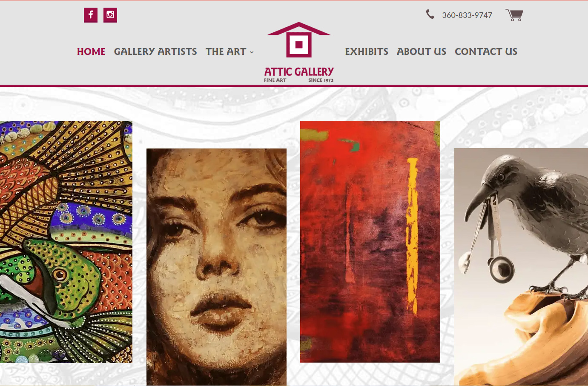Open the About Us page

[x=422, y=51]
